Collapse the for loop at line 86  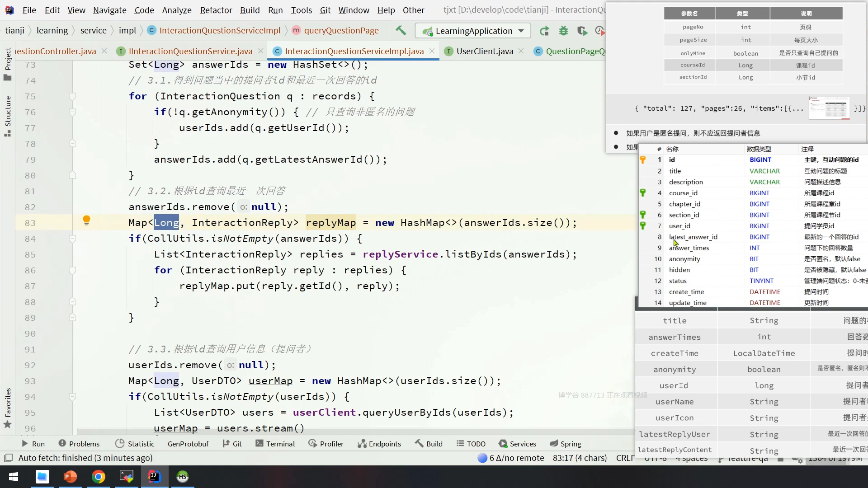click(72, 270)
